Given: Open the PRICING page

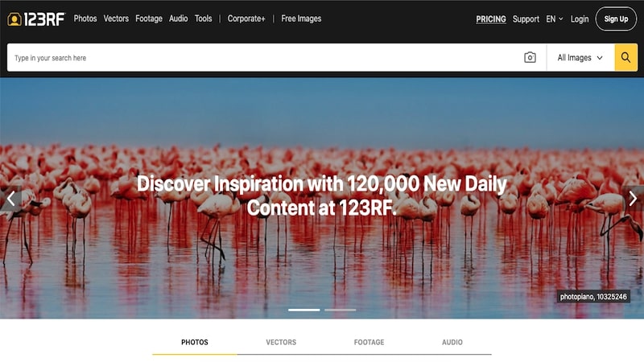Looking at the screenshot, I should (x=491, y=19).
